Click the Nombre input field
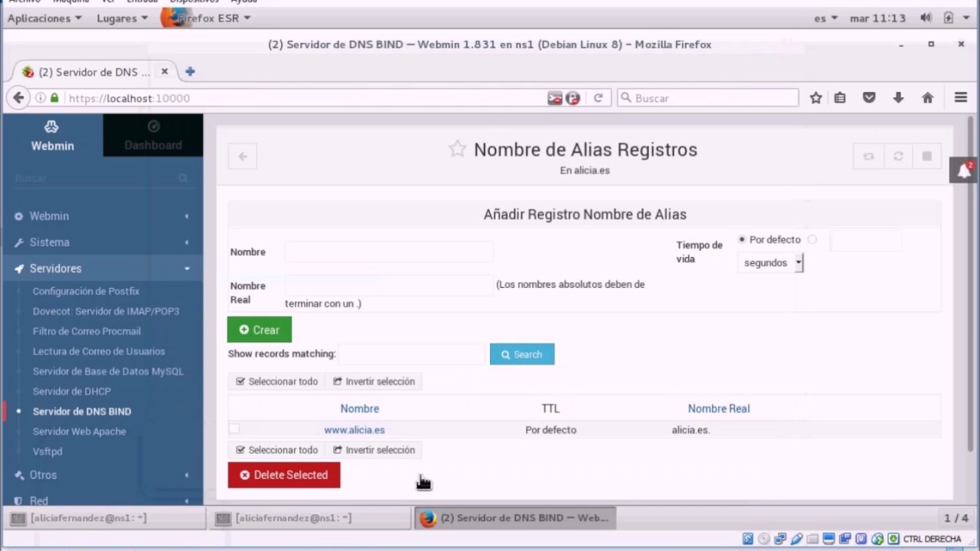This screenshot has height=551, width=980. [x=389, y=251]
